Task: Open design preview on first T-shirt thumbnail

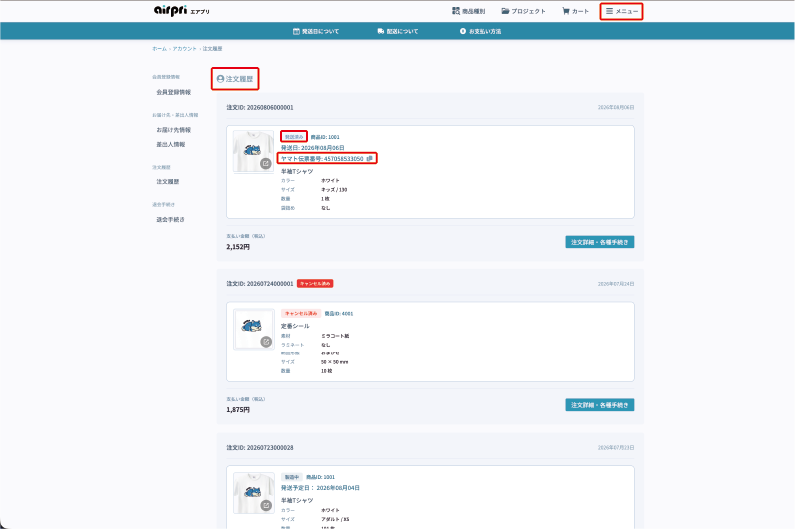Action: pyautogui.click(x=266, y=163)
